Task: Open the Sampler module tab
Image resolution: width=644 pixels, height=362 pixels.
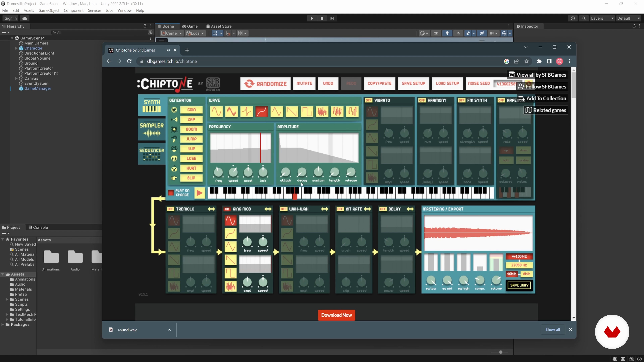Action: click(x=152, y=130)
